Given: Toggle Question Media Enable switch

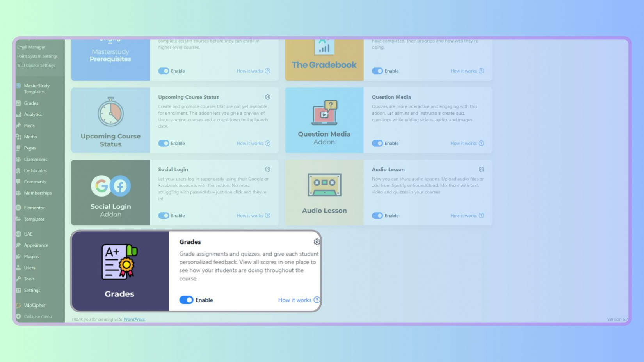Looking at the screenshot, I should [377, 143].
